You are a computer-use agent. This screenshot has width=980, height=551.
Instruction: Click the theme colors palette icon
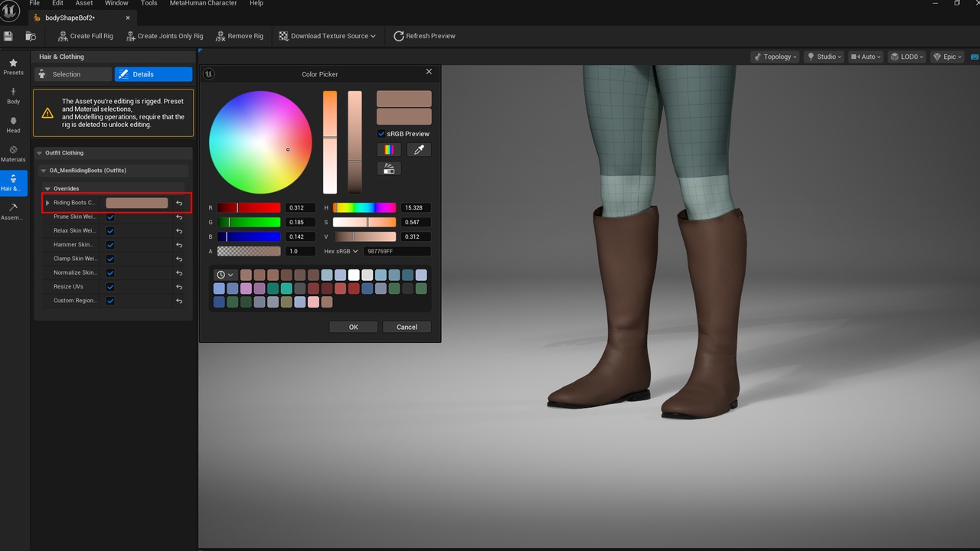389,168
